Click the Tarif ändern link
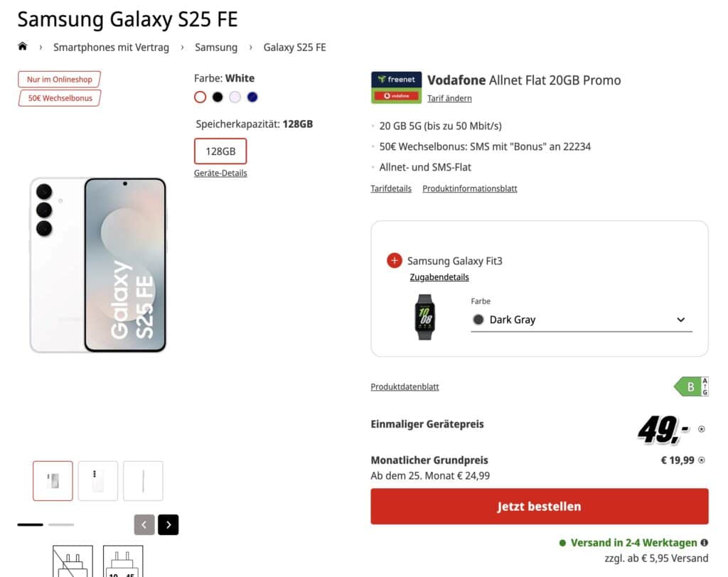728x577 pixels. coord(449,98)
